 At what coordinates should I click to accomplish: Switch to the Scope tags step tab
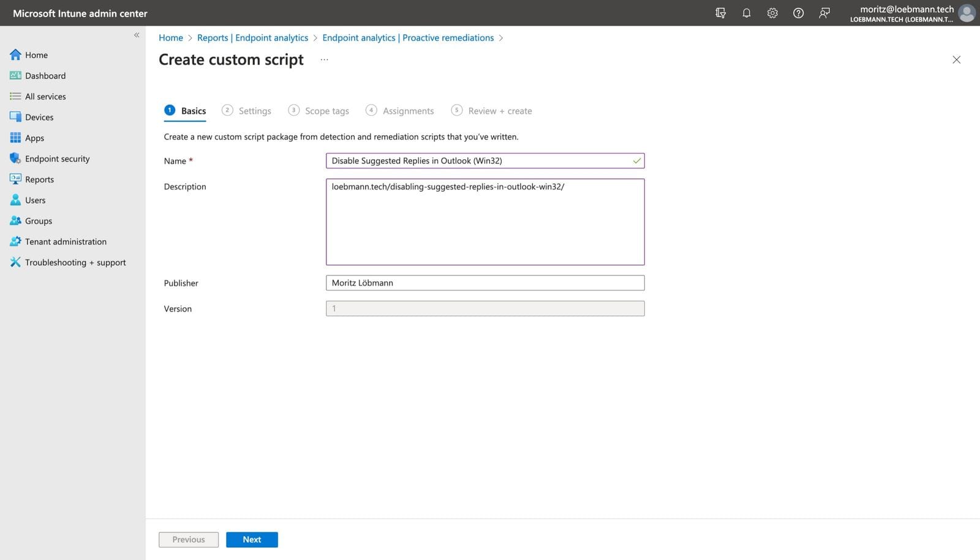[x=318, y=111]
